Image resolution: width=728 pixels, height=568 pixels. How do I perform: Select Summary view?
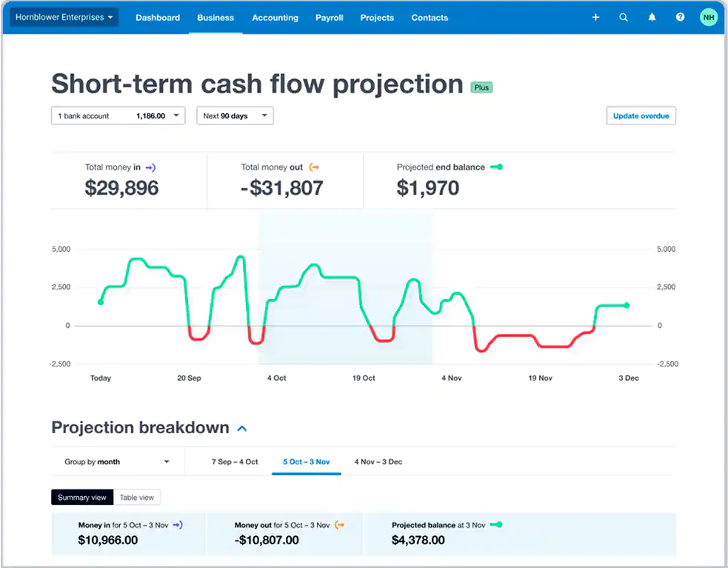click(x=81, y=497)
